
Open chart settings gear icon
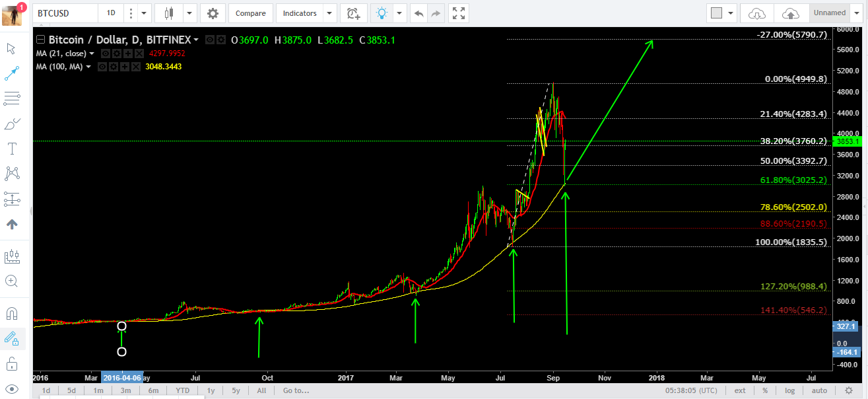(x=213, y=13)
